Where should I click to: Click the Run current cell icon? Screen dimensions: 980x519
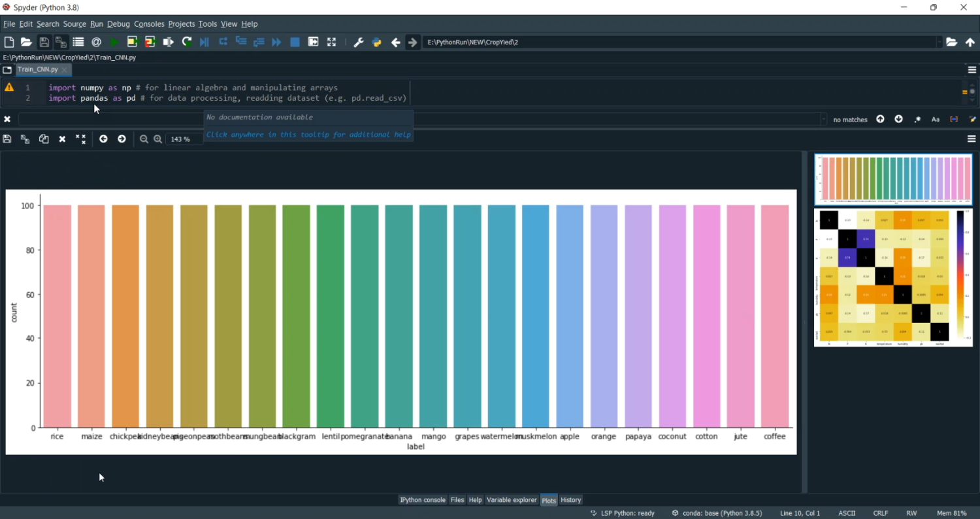[x=132, y=42]
